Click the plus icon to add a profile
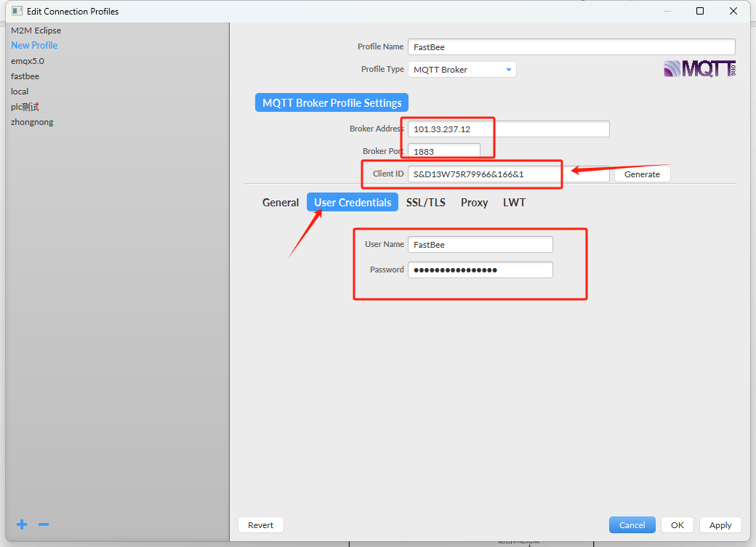The width and height of the screenshot is (756, 547). click(x=21, y=524)
